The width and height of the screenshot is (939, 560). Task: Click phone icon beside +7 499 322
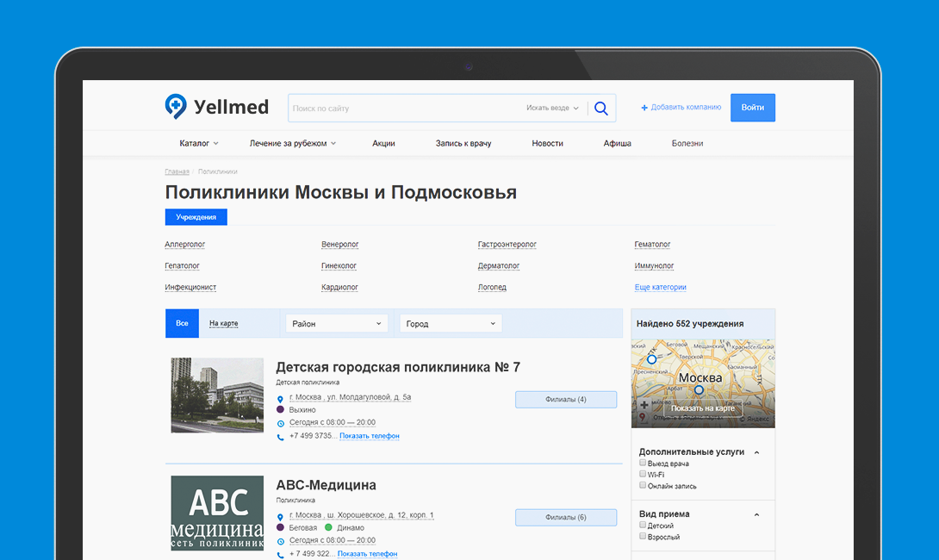(x=280, y=555)
